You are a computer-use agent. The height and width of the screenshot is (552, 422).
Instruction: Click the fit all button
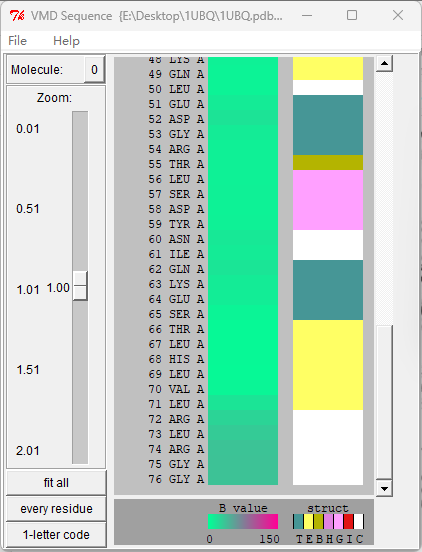coord(56,482)
